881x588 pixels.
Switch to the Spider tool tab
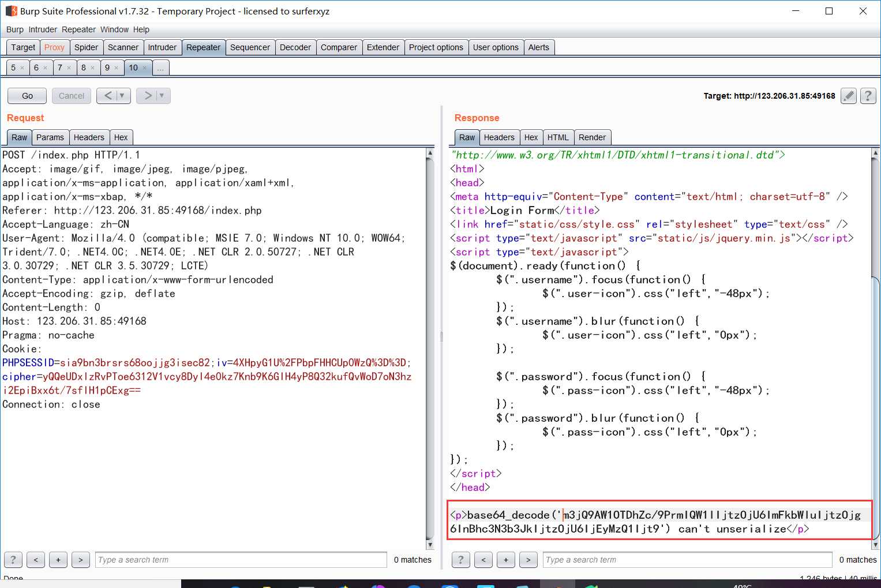[x=87, y=47]
